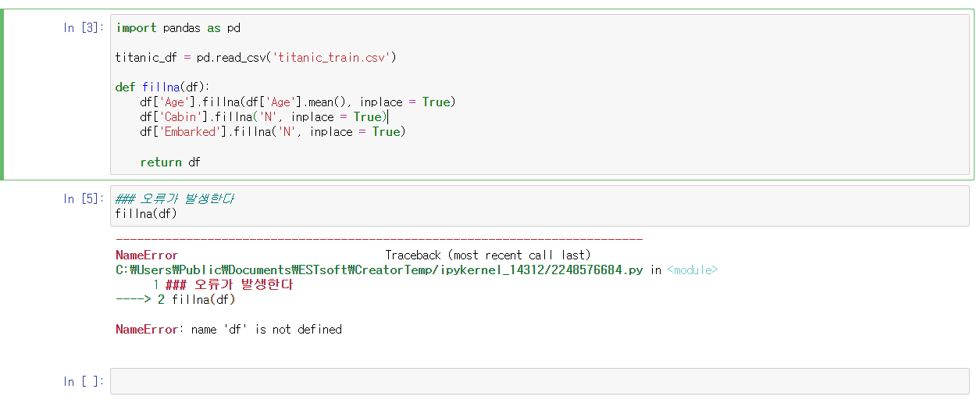Click the ipykernel file path in the traceback
This screenshot has width=980, height=407.
[x=380, y=270]
